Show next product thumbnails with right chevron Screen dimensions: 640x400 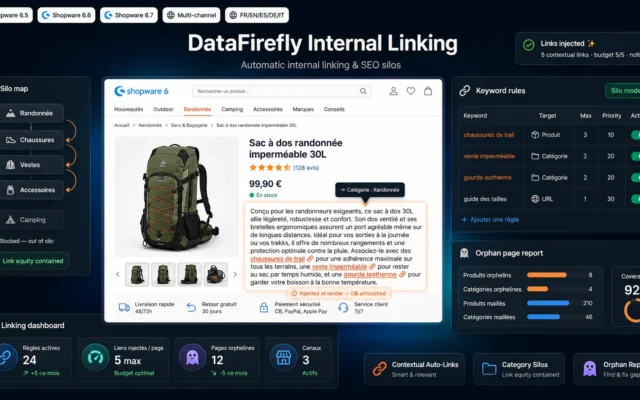point(235,274)
